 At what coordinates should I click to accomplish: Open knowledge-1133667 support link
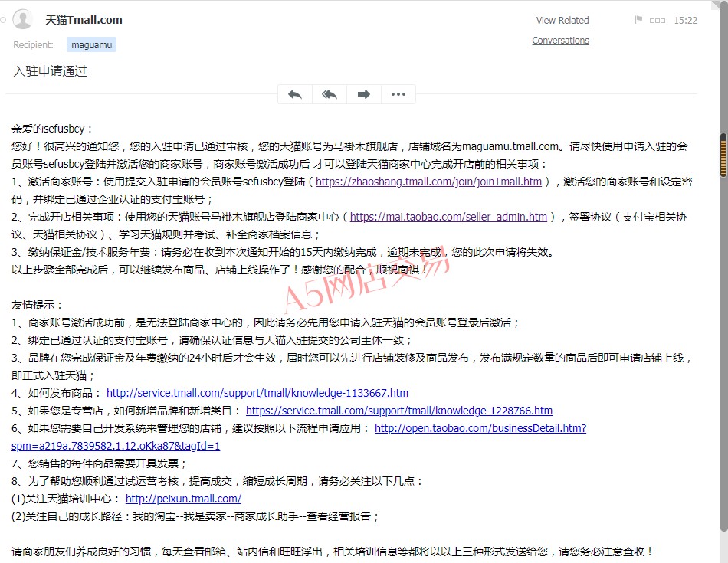(x=257, y=393)
